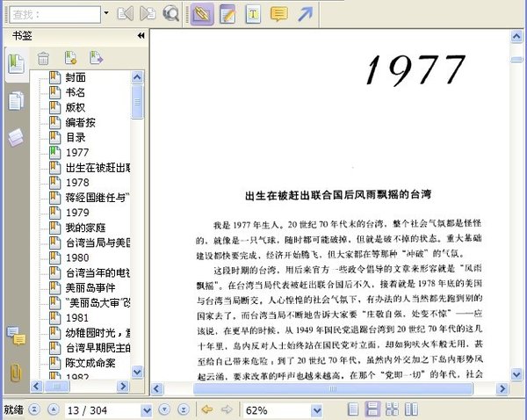Image resolution: width=527 pixels, height=420 pixels.
Task: Open the advanced search magnifier icon
Action: [170, 14]
